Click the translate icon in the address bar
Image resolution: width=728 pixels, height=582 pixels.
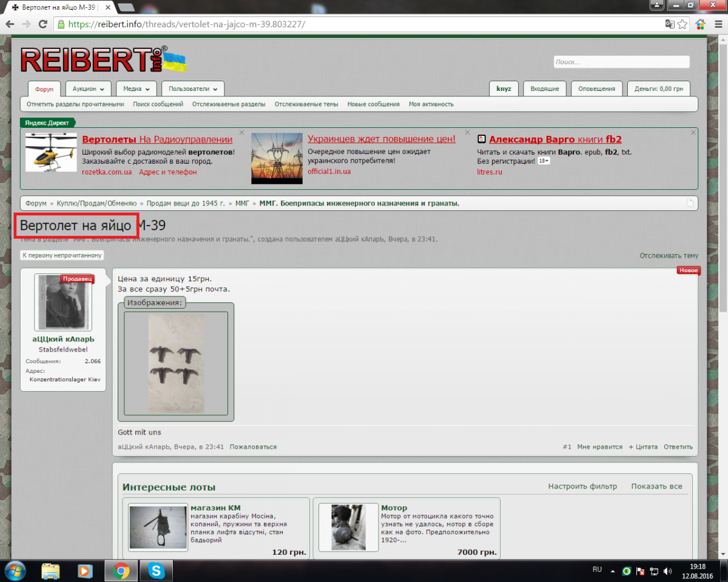coord(669,24)
